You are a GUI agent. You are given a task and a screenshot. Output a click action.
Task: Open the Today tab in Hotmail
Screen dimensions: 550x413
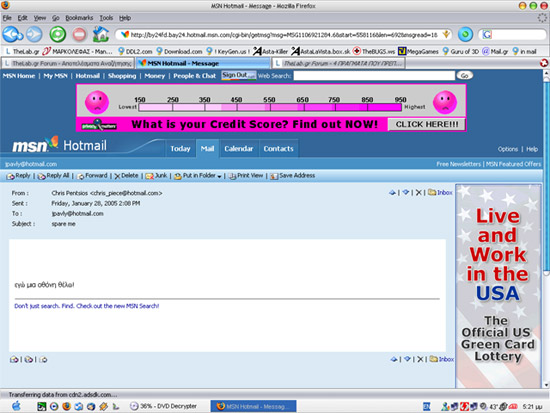pos(180,149)
